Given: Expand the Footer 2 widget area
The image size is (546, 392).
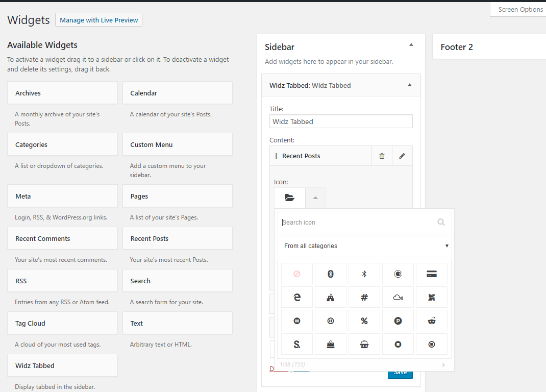Looking at the screenshot, I should [x=489, y=46].
